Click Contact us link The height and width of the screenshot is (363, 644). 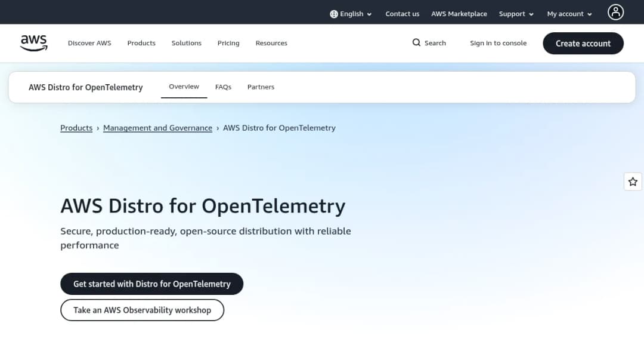(402, 14)
